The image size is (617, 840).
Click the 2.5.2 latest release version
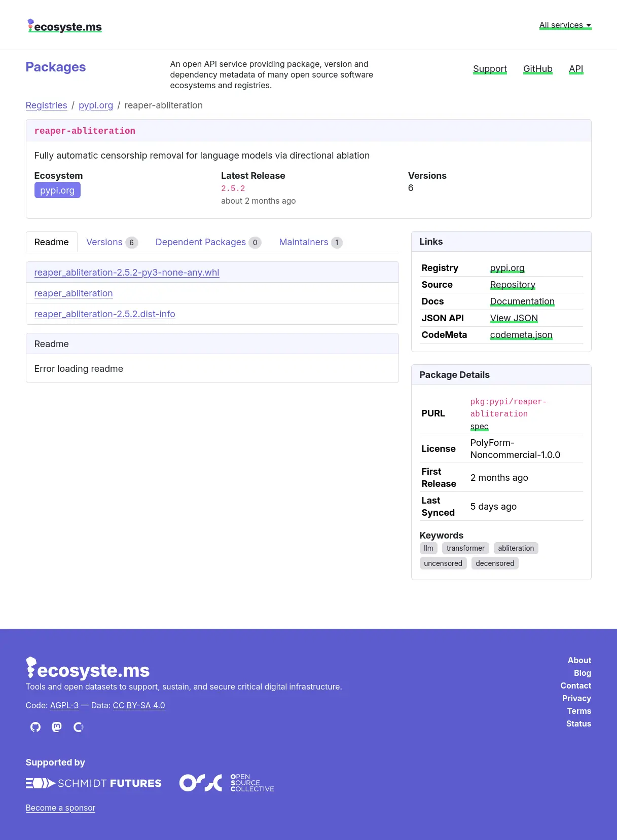tap(233, 188)
